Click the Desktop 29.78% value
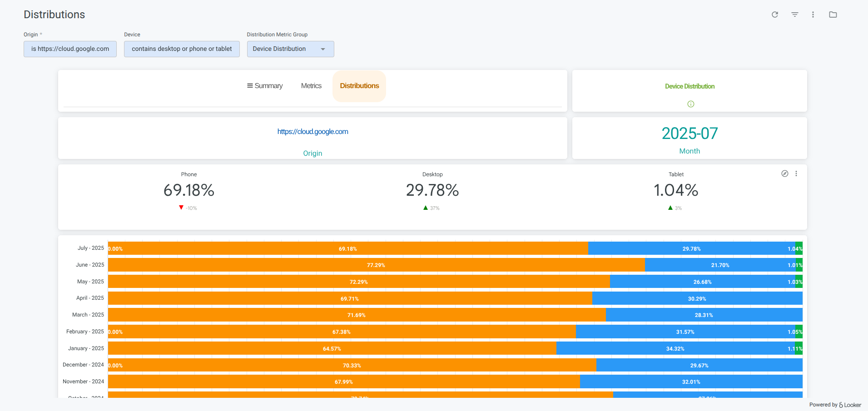The width and height of the screenshot is (868, 411). 432,190
